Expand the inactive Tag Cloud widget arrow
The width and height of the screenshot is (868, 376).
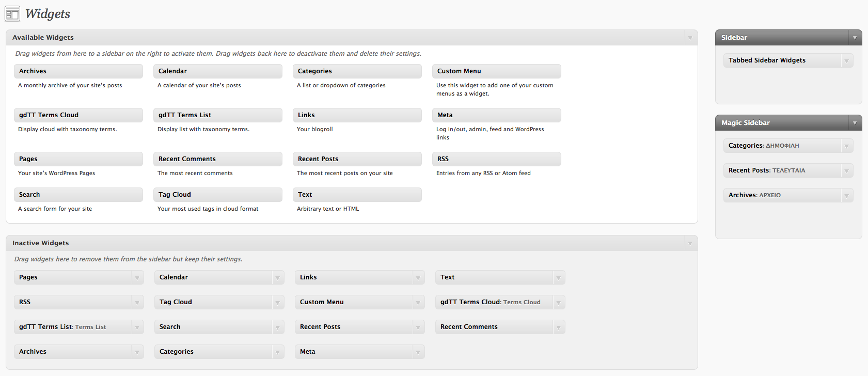click(x=277, y=303)
